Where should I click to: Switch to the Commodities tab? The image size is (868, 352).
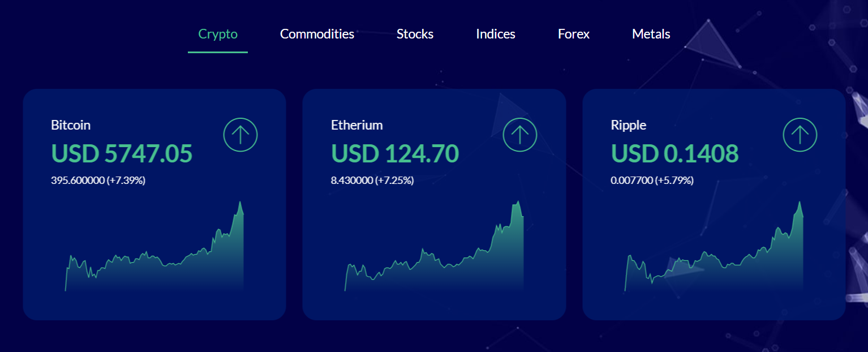(x=317, y=34)
